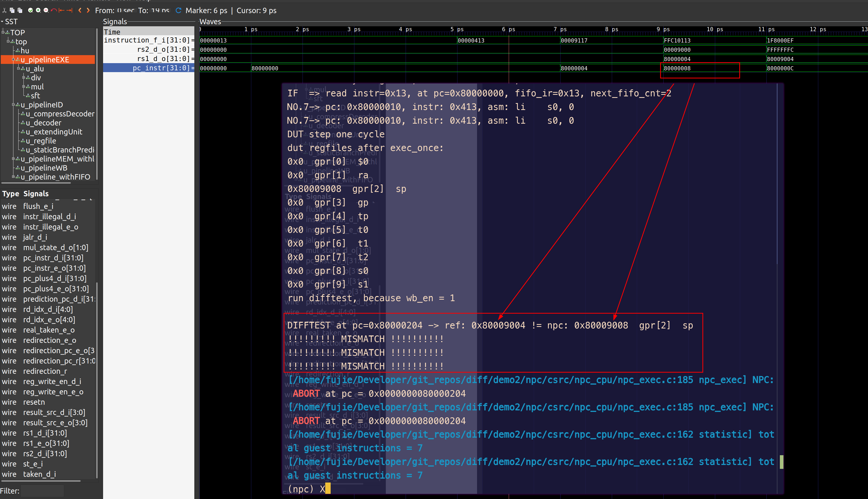
Task: Select redirection_r wire
Action: (45, 371)
